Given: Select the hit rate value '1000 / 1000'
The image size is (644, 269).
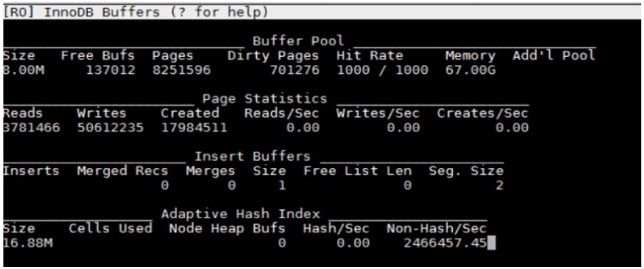Looking at the screenshot, I should point(382,70).
